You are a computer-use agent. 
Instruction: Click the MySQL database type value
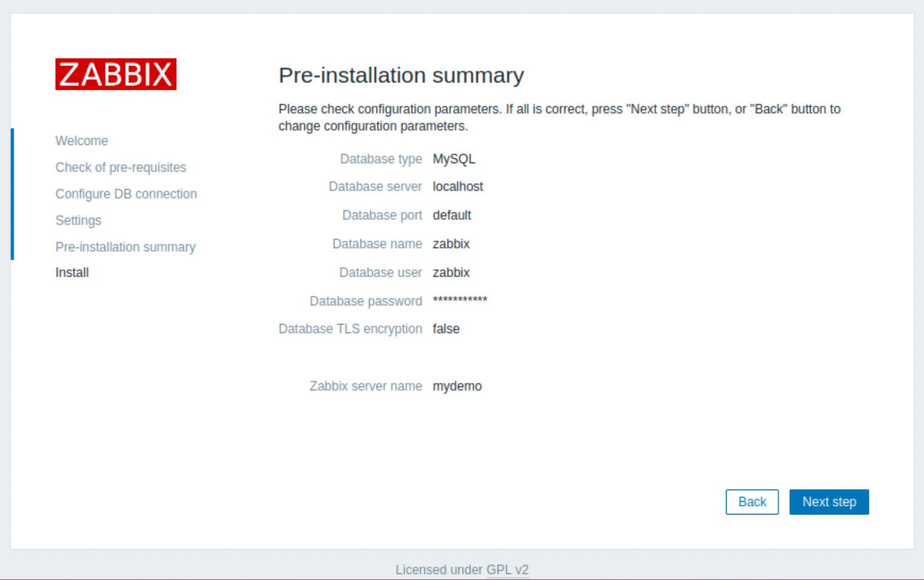coord(454,159)
